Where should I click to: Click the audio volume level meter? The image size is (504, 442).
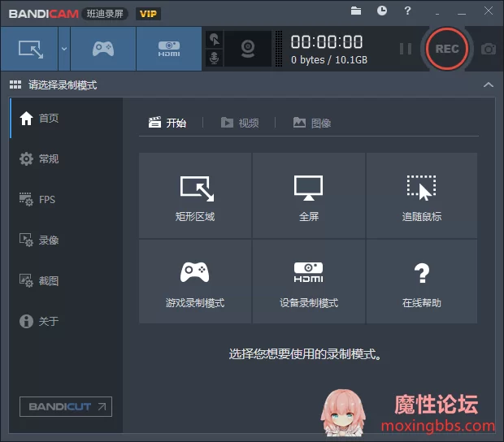coord(279,49)
